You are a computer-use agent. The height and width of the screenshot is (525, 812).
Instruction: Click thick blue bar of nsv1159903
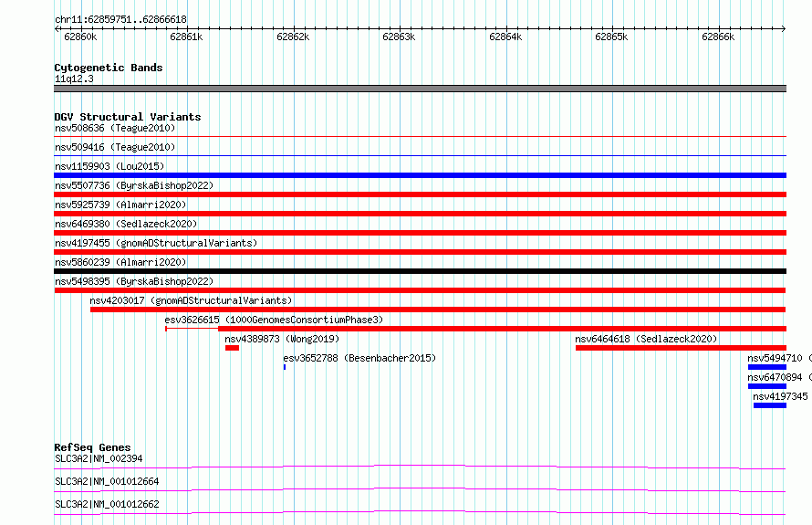click(x=420, y=175)
